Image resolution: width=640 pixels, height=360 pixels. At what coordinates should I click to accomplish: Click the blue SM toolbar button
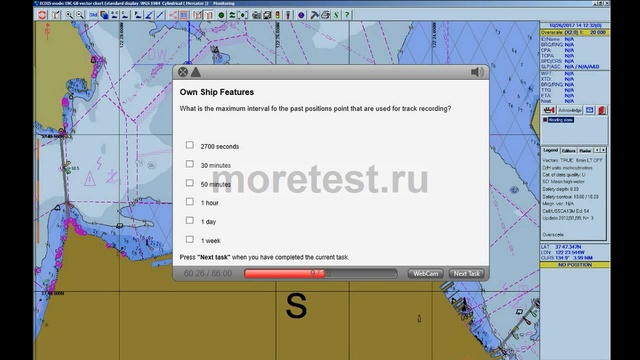click(x=93, y=15)
